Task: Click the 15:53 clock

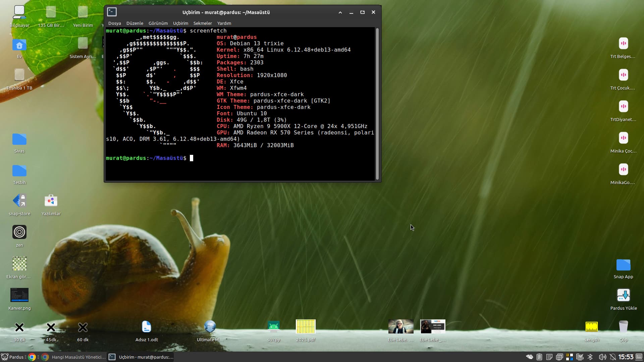Action: pyautogui.click(x=626, y=357)
